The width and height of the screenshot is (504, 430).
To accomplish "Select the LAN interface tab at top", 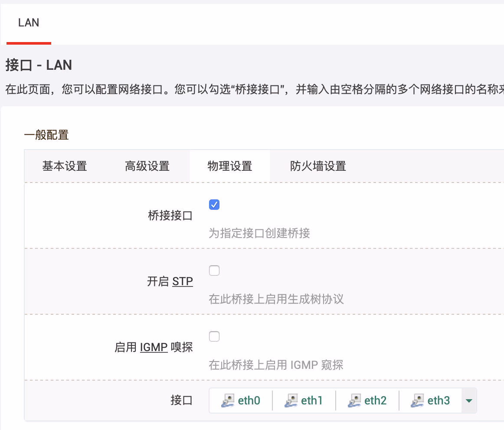I will 29,23.
